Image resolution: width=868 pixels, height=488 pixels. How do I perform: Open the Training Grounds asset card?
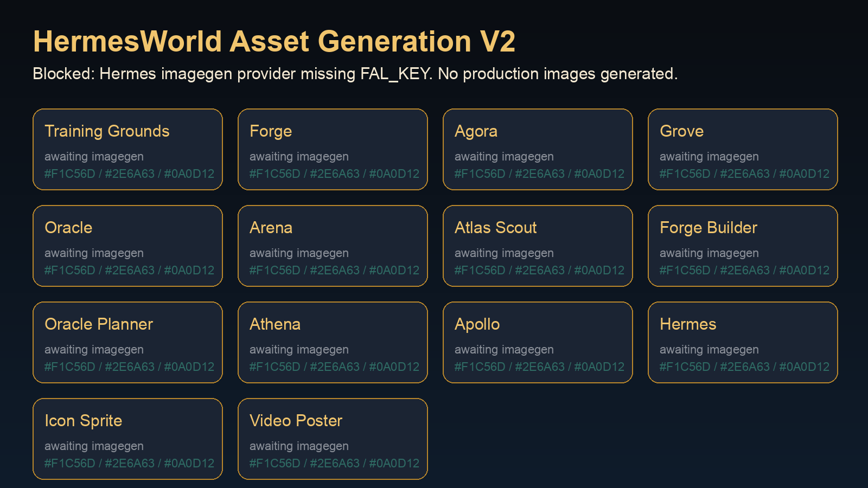pos(127,150)
